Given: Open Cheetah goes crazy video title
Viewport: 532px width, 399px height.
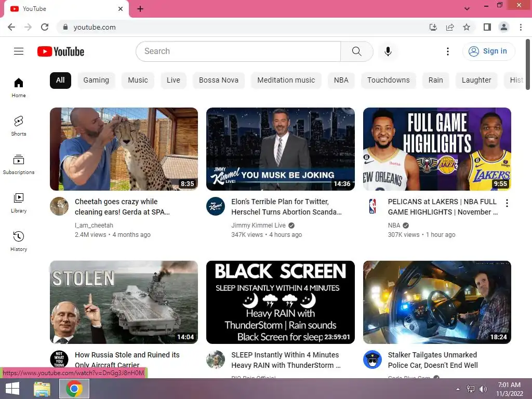Looking at the screenshot, I should tap(122, 207).
